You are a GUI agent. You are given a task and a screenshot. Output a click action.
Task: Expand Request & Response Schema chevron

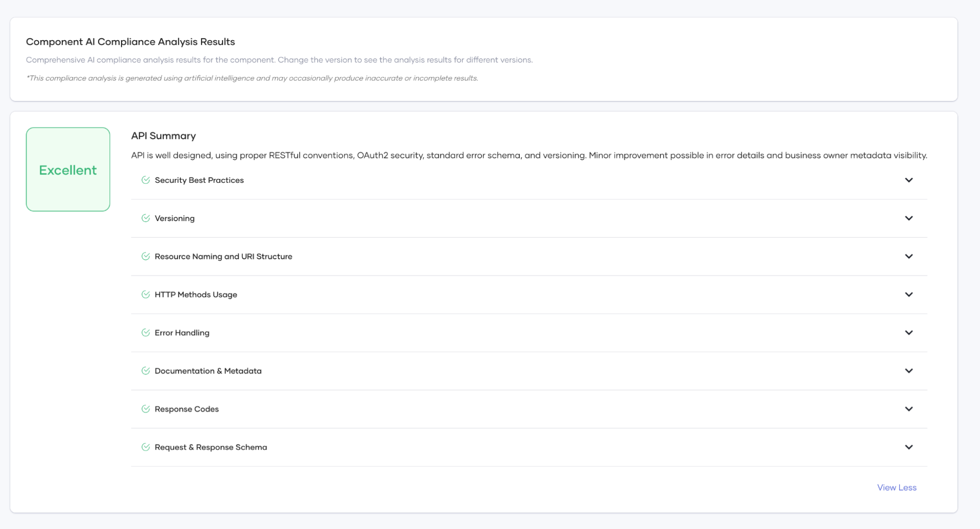[x=908, y=447]
